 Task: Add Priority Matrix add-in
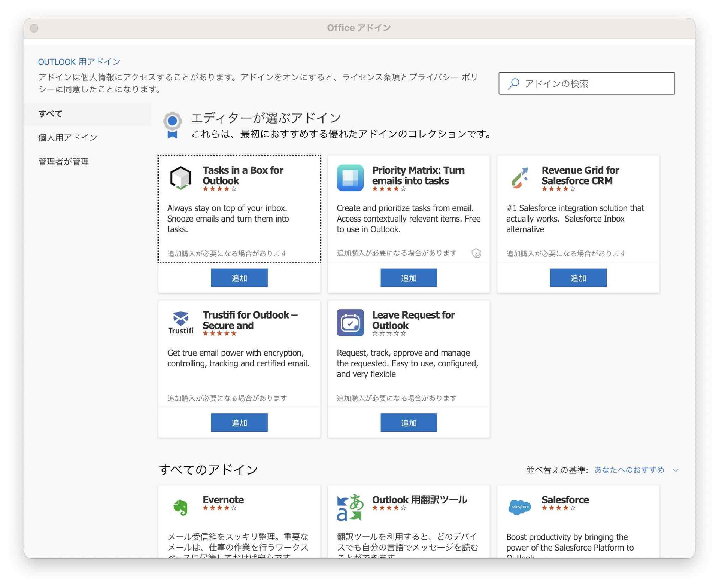tap(409, 278)
